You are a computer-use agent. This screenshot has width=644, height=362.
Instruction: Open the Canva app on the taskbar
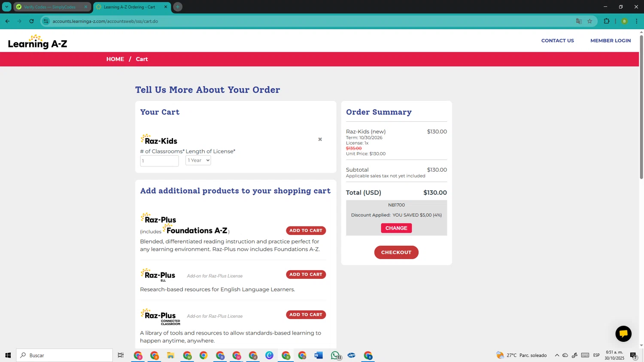point(269,355)
